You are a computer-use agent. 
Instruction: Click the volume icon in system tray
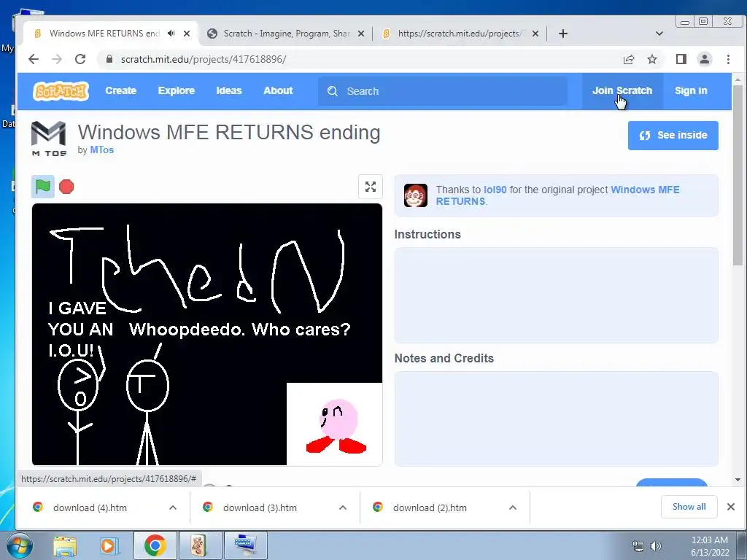click(656, 546)
